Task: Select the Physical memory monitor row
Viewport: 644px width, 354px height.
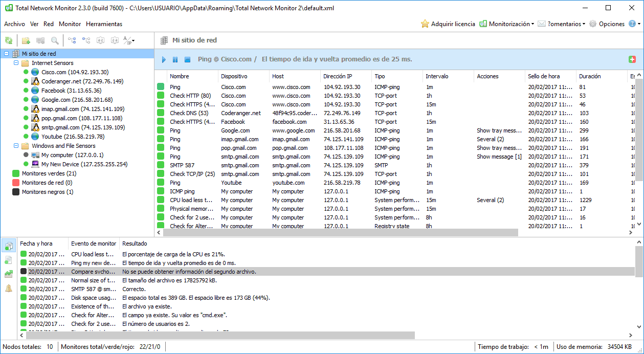Action: 395,209
